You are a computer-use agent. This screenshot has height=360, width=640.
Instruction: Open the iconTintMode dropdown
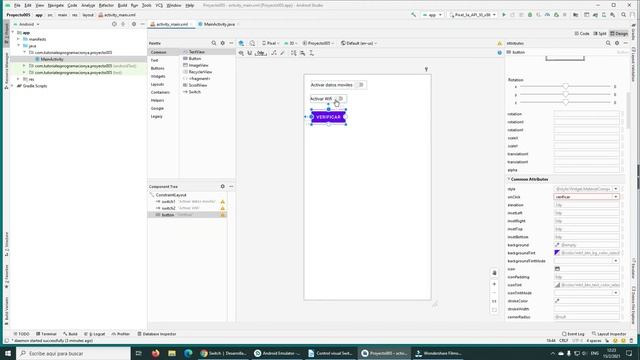[616, 293]
